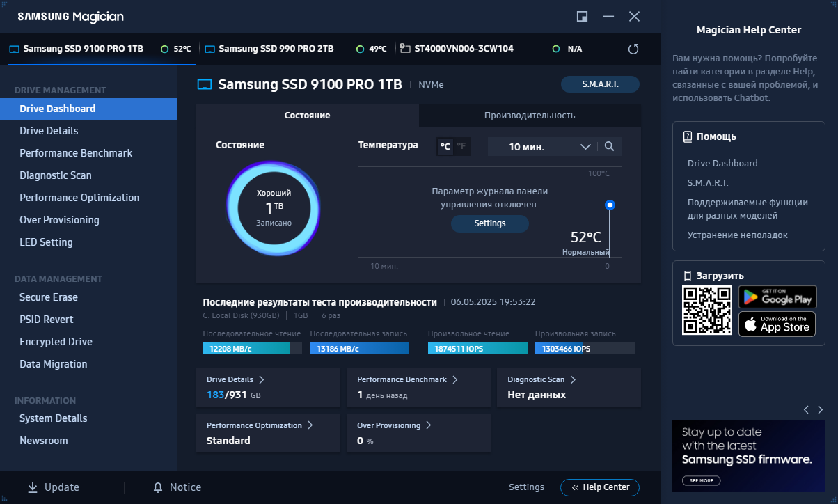The image size is (838, 504).
Task: Show previous banner in Help Center
Action: coord(806,409)
